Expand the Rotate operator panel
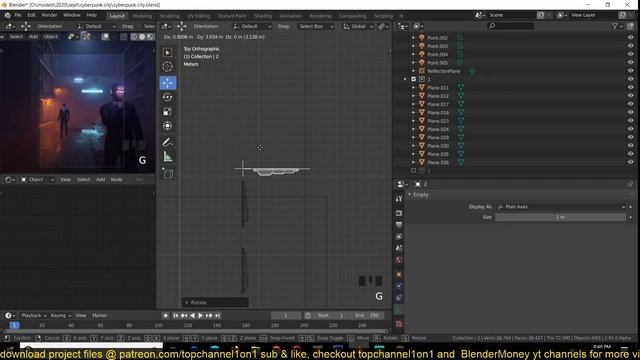Image resolution: width=640 pixels, height=360 pixels. tap(187, 302)
